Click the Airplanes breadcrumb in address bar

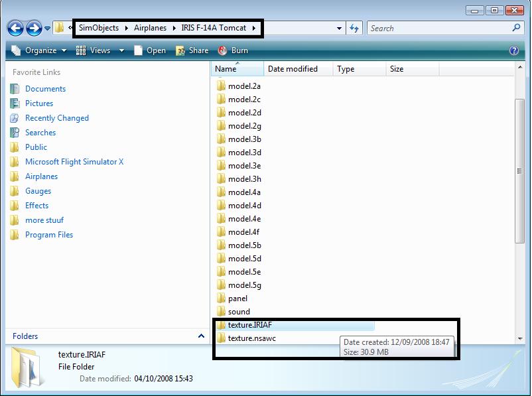[150, 28]
